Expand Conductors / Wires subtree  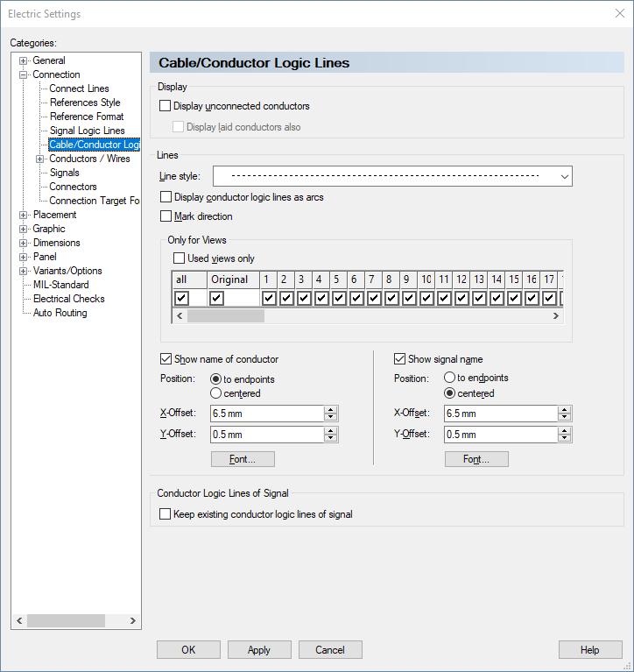click(39, 159)
